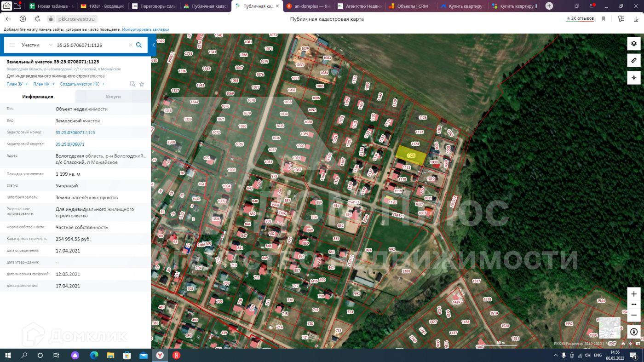The width and height of the screenshot is (644, 362).
Task: Switch to the Информация tab
Action: [x=38, y=97]
